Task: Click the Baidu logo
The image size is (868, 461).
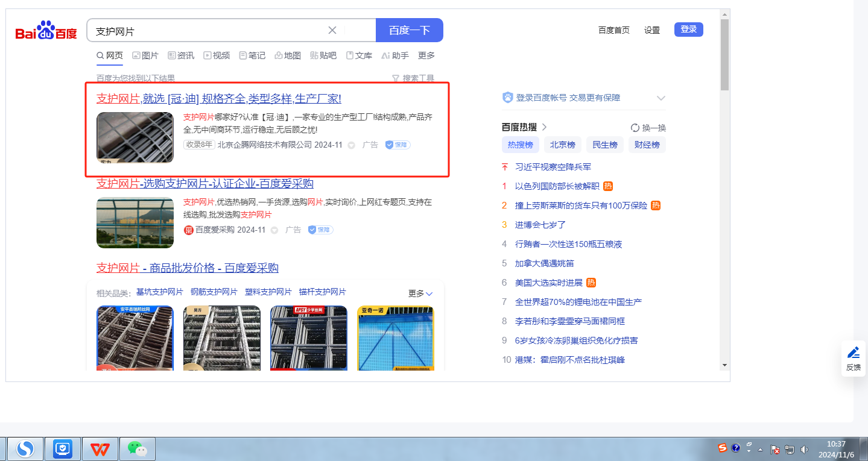Action: pyautogui.click(x=46, y=30)
